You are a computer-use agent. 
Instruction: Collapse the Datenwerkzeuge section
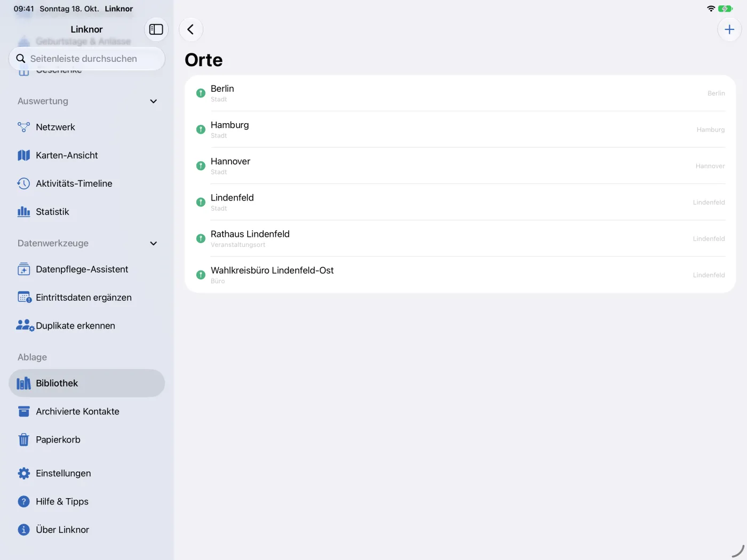tap(154, 243)
